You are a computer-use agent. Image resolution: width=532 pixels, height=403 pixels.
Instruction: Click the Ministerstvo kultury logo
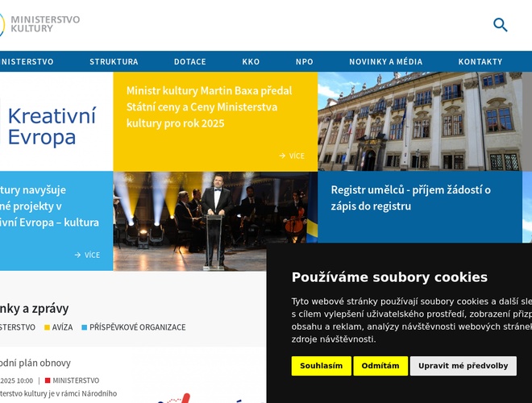tap(40, 24)
